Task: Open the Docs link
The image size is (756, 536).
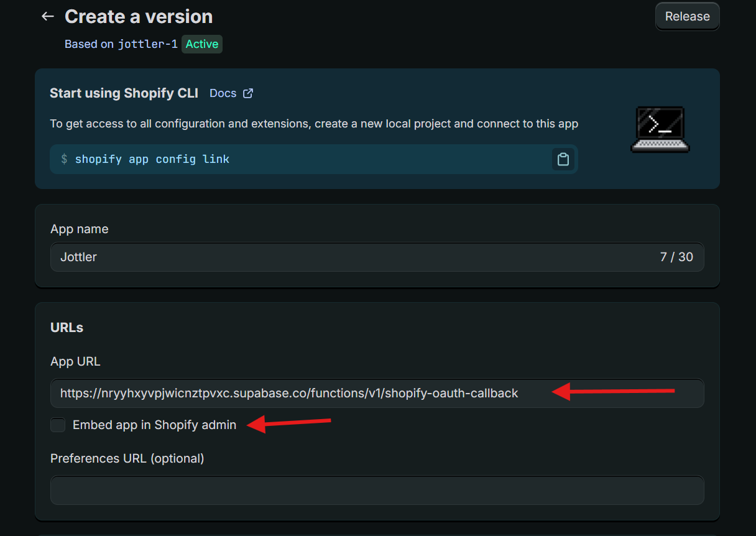Action: (221, 93)
